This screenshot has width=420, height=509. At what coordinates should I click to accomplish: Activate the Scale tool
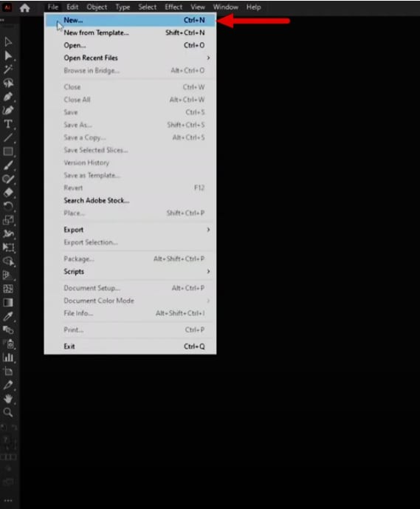click(8, 219)
